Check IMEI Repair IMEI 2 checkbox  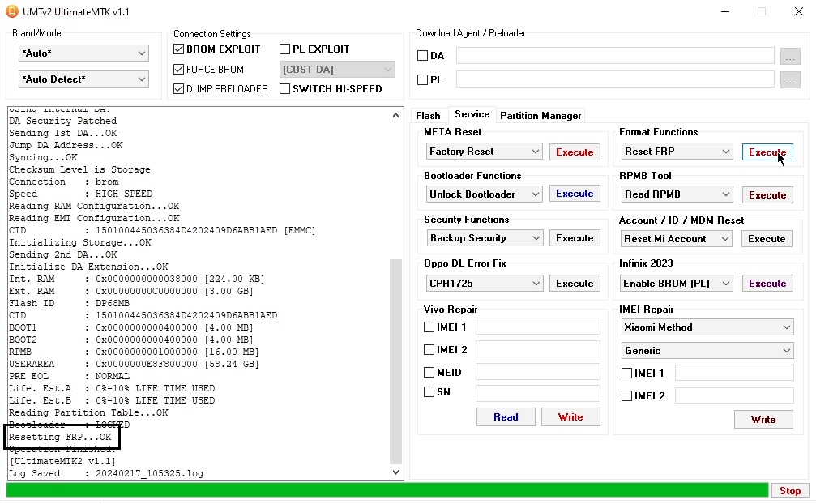coord(627,395)
